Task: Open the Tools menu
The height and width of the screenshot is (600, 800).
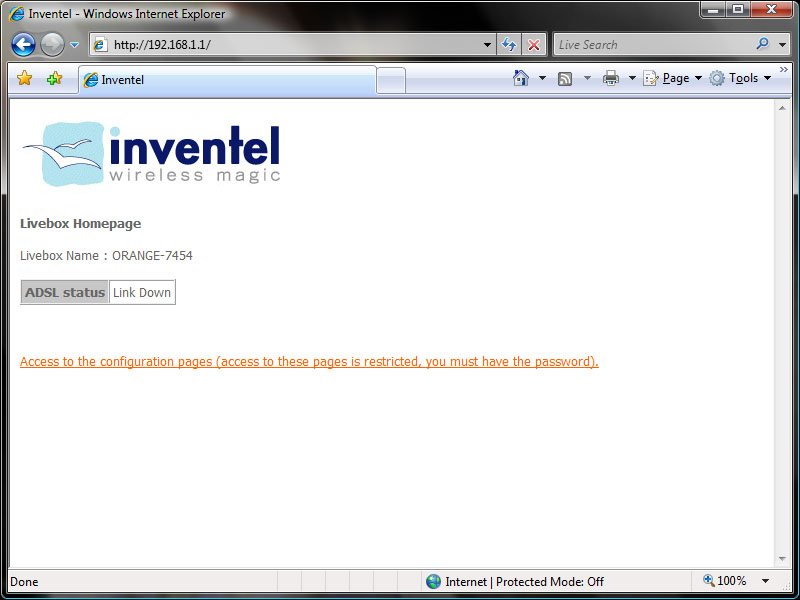Action: [x=740, y=78]
